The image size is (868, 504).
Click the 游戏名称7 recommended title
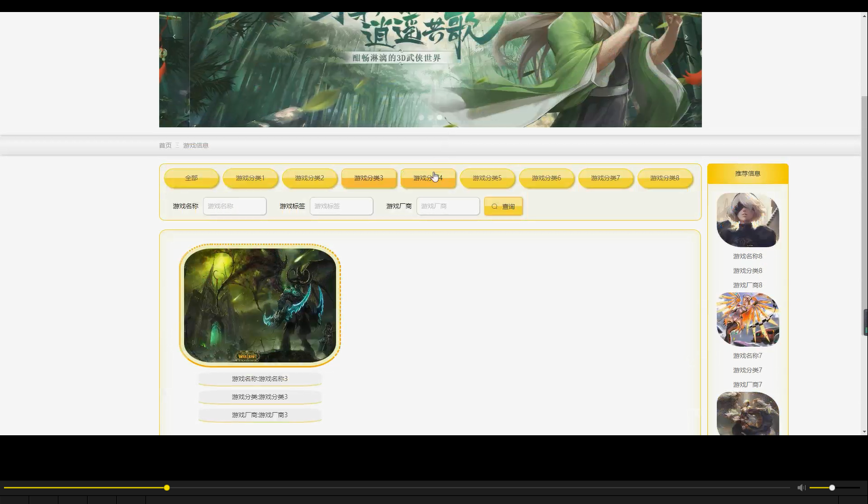tap(748, 356)
